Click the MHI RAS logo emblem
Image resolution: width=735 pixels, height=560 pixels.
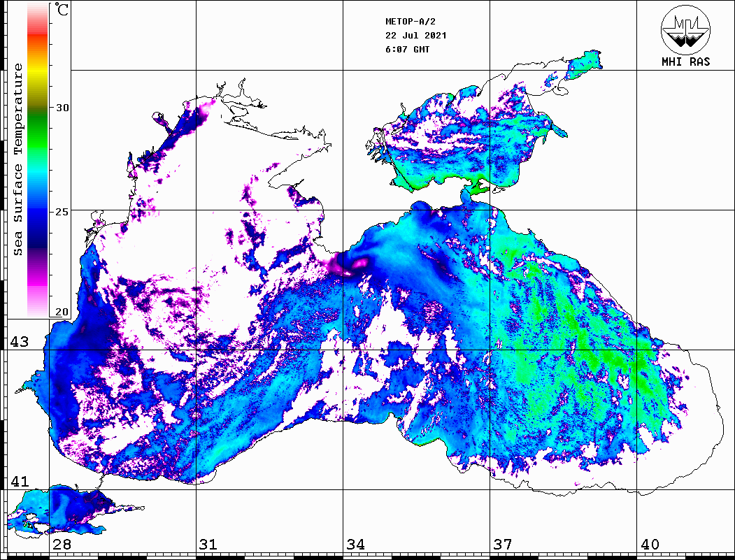pyautogui.click(x=685, y=29)
